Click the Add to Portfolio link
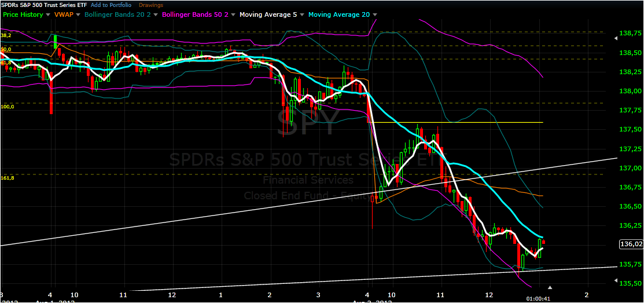Viewport: 644px width, 303px height. click(111, 5)
